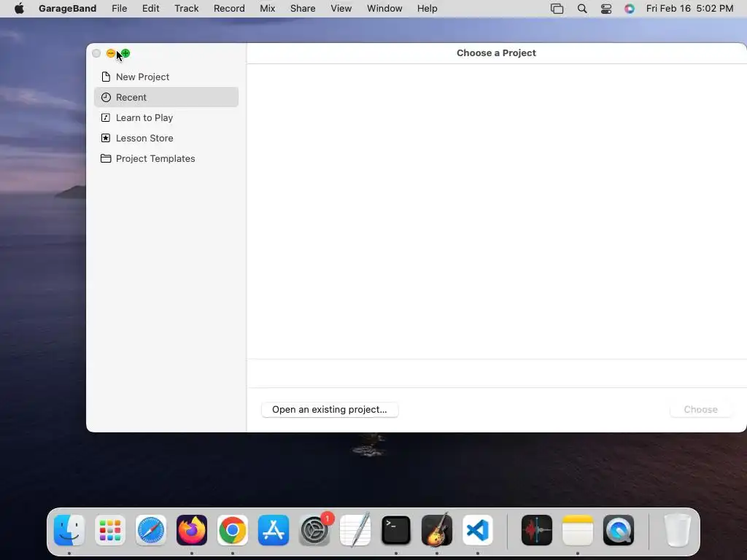The height and width of the screenshot is (560, 747).
Task: Open the Edit menu
Action: tap(150, 9)
